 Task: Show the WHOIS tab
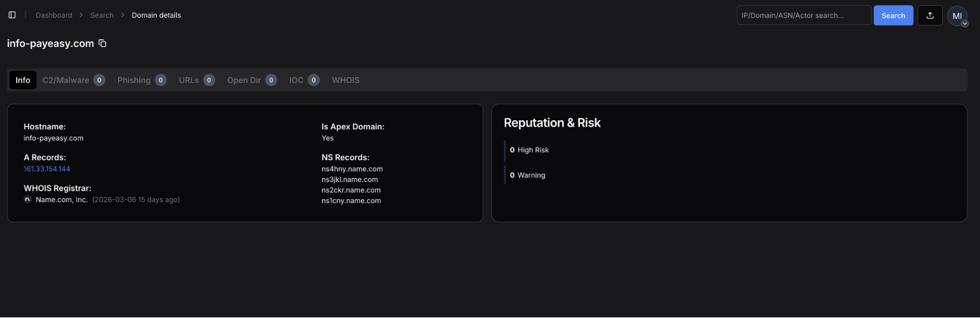(345, 80)
